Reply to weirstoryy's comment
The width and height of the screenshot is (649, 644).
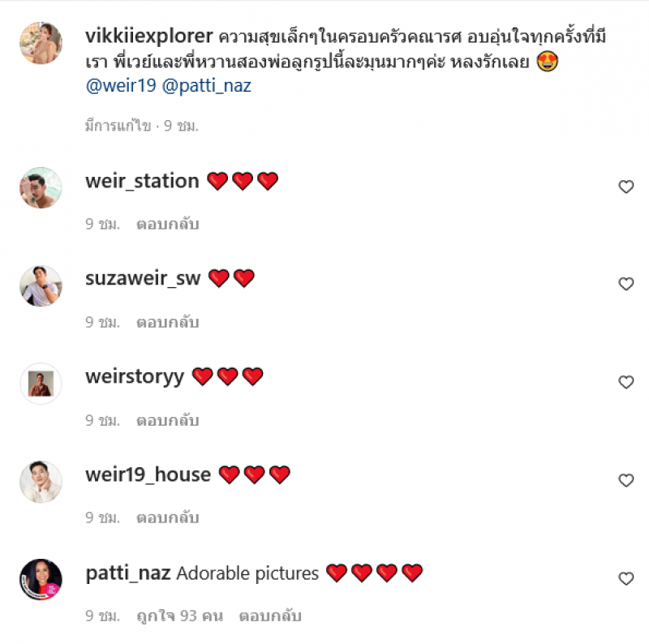(x=168, y=420)
